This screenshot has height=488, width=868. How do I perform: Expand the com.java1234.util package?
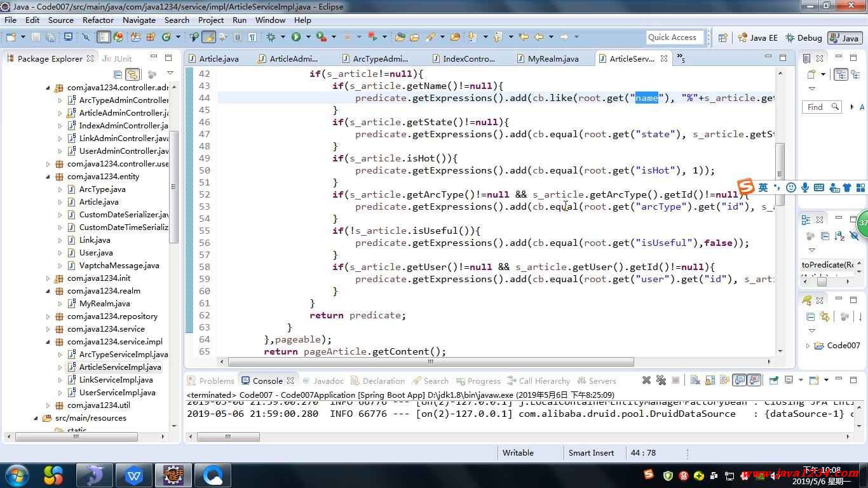(x=48, y=405)
